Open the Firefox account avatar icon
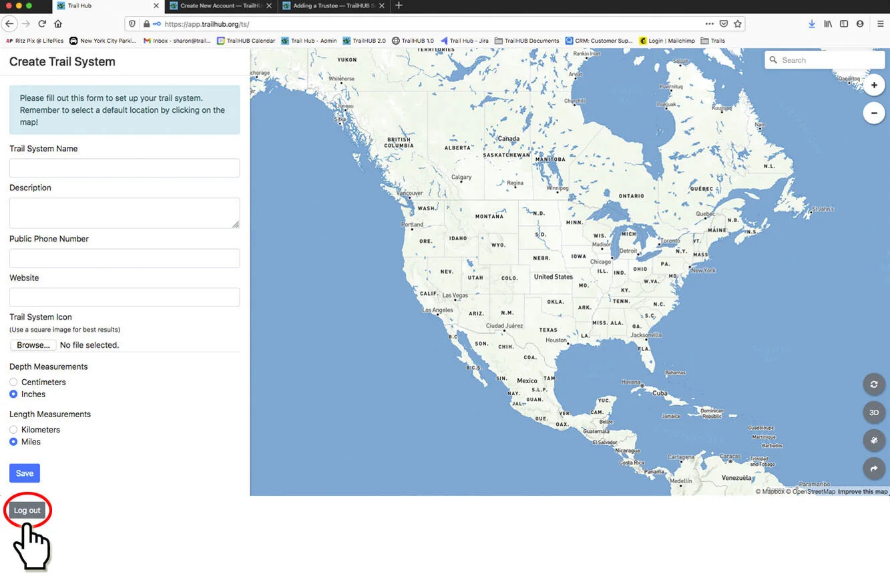890x588 pixels. pyautogui.click(x=860, y=23)
